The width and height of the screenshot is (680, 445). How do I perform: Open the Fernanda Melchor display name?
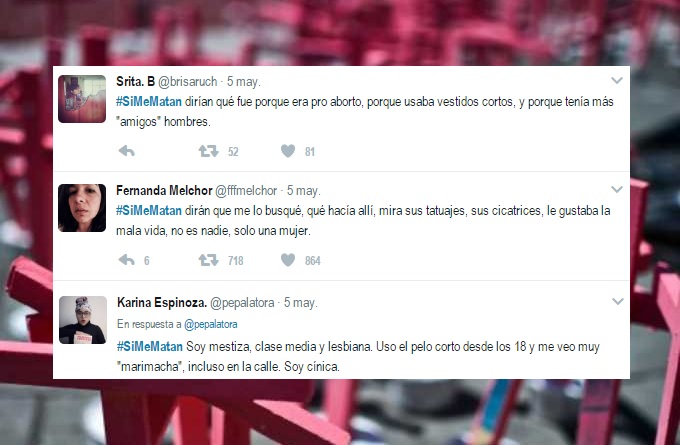pos(164,190)
